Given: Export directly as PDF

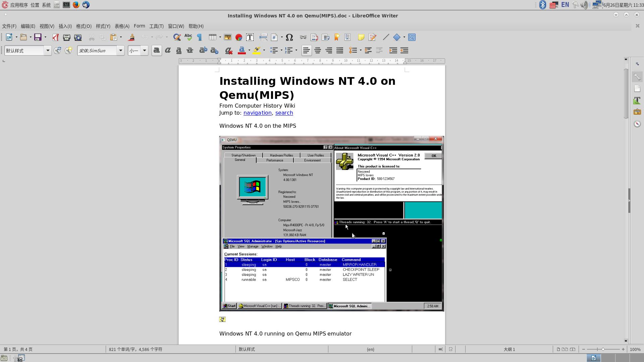Looking at the screenshot, I should pos(56,37).
